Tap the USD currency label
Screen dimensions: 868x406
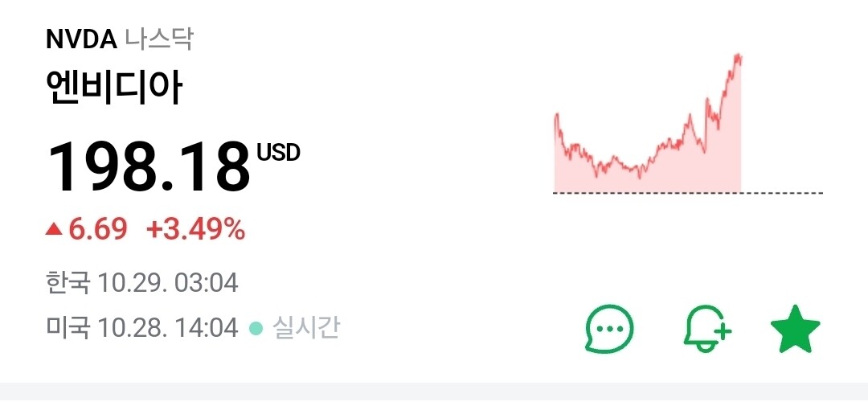(278, 152)
